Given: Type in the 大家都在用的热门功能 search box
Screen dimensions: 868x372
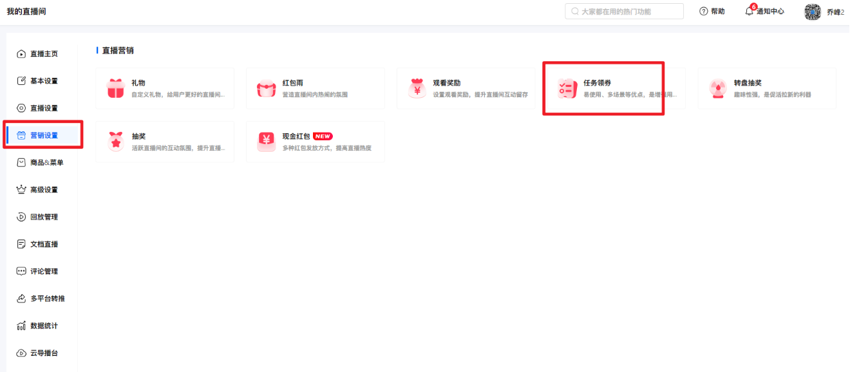Looking at the screenshot, I should pos(628,12).
